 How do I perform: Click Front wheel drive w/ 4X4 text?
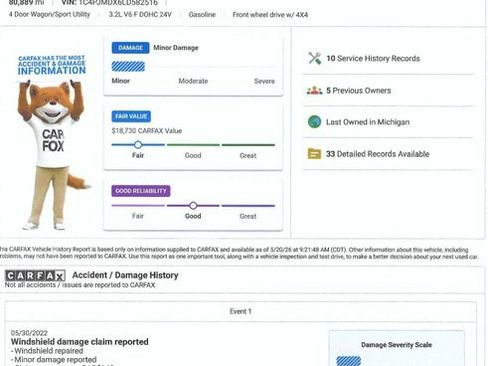pyautogui.click(x=270, y=15)
